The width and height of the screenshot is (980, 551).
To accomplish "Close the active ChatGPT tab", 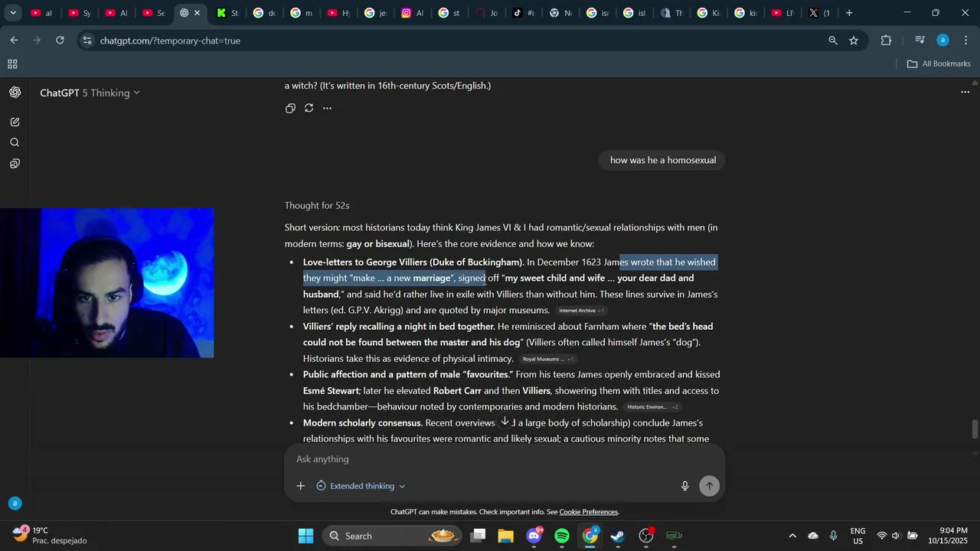I will coord(198,13).
